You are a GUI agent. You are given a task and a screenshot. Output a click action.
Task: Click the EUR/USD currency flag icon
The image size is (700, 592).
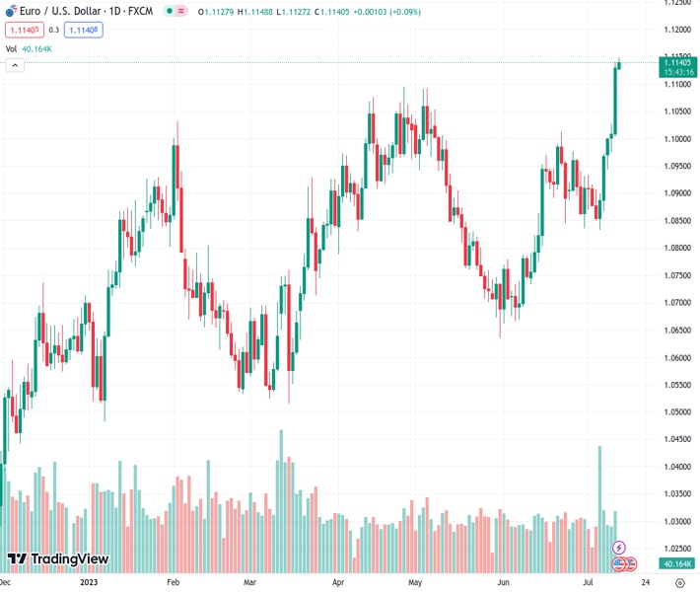coord(11,12)
